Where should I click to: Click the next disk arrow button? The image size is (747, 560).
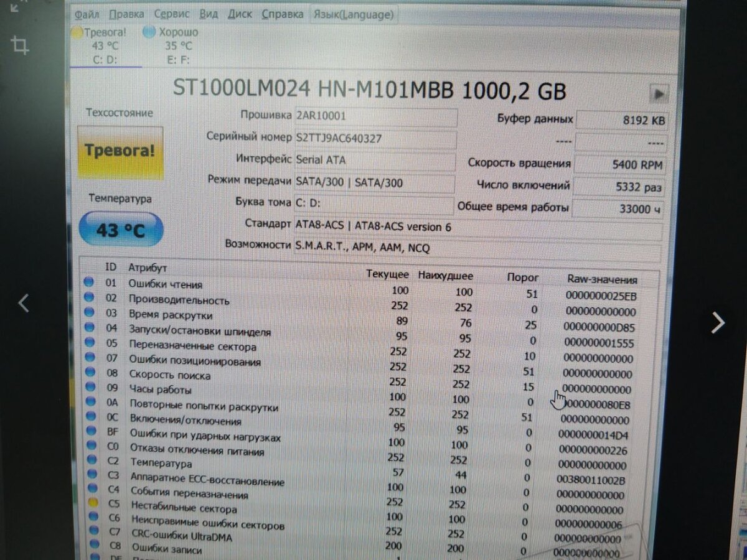[659, 94]
